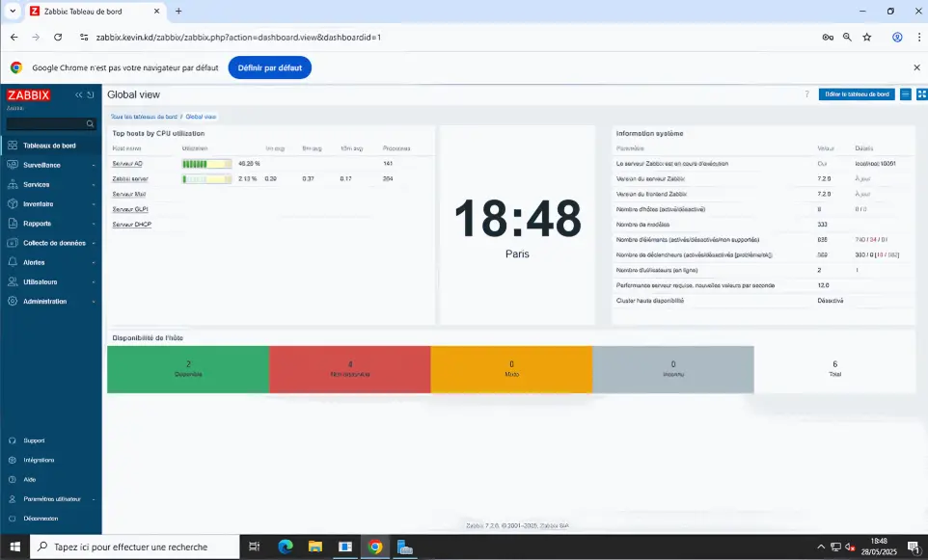Open the Serveur GLPI host link

pos(130,209)
